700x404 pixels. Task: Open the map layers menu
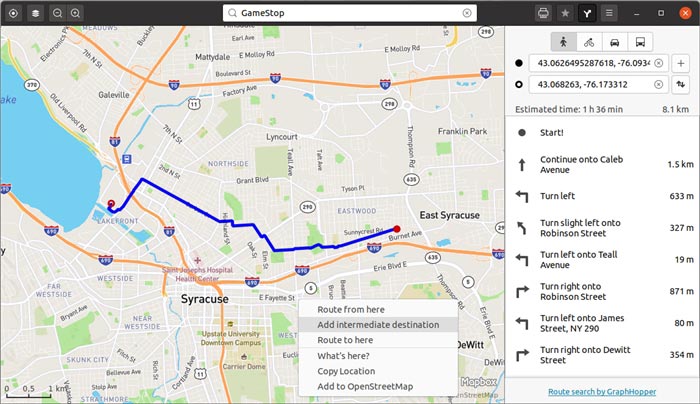pyautogui.click(x=35, y=13)
